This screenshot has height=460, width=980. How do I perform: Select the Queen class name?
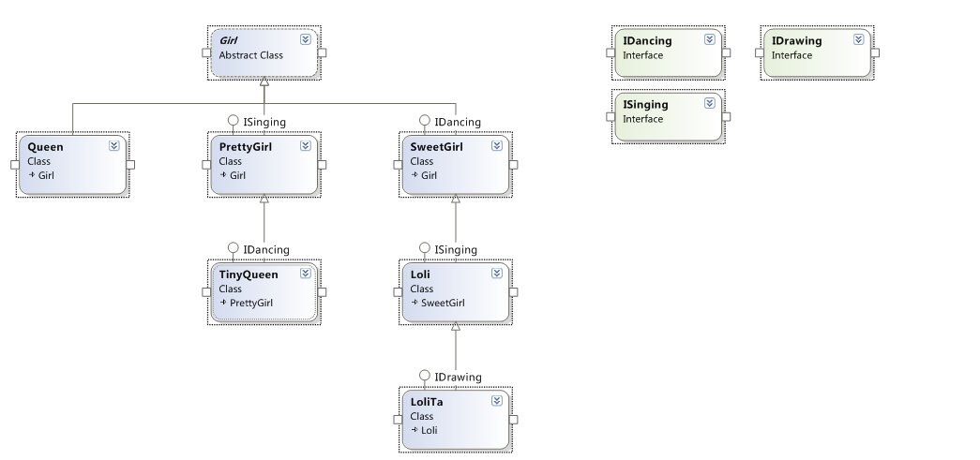46,147
